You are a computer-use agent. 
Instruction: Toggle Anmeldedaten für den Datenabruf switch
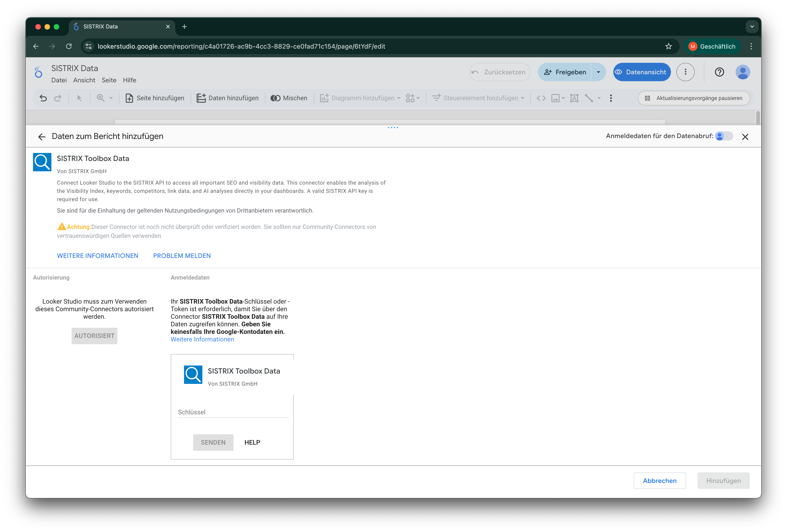click(x=724, y=136)
